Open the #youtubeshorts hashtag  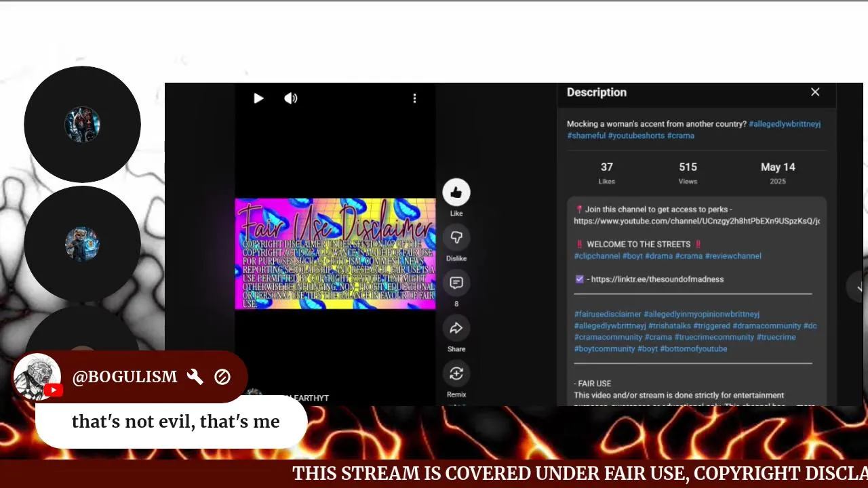pyautogui.click(x=636, y=136)
